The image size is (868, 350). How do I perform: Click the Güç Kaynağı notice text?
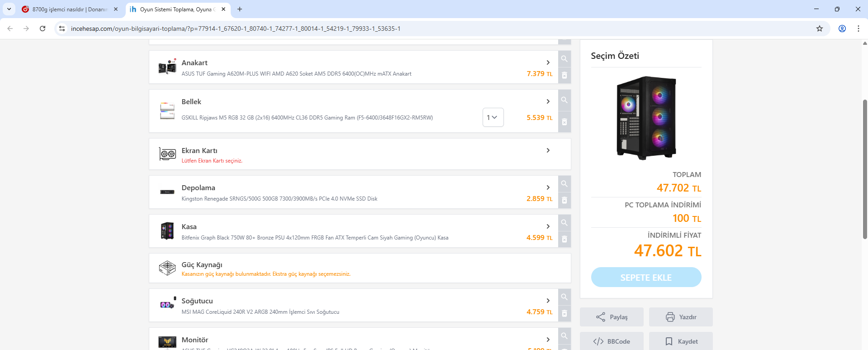point(266,274)
